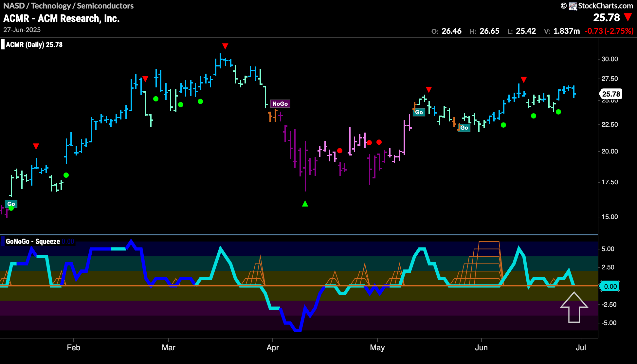Select the red triangle above the March peak
This screenshot has width=637, height=364.
coord(225,46)
